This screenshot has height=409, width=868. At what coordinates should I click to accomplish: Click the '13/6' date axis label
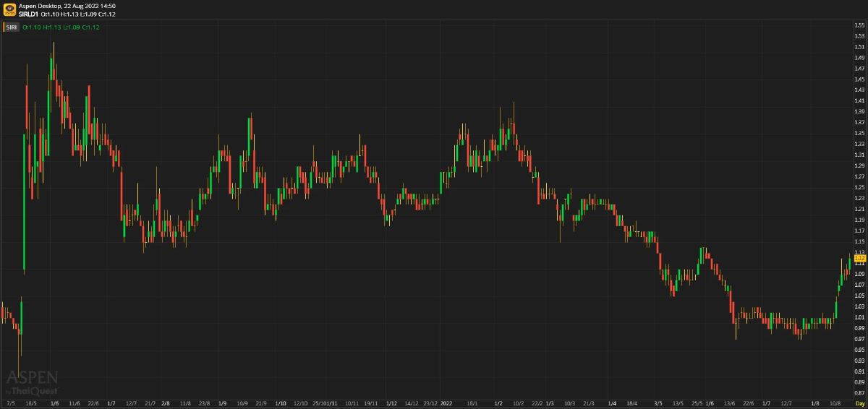(729, 402)
